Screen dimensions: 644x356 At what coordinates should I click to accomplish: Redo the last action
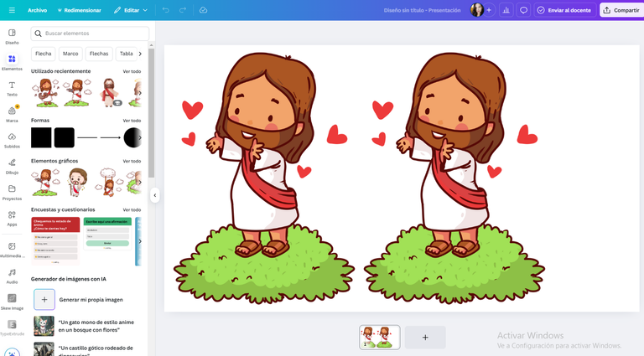(183, 10)
